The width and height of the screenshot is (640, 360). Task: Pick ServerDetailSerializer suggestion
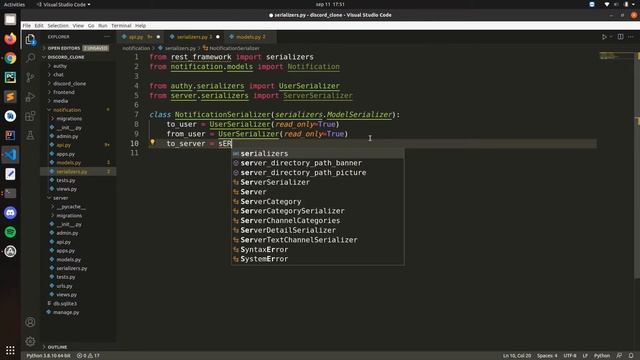pos(318,230)
